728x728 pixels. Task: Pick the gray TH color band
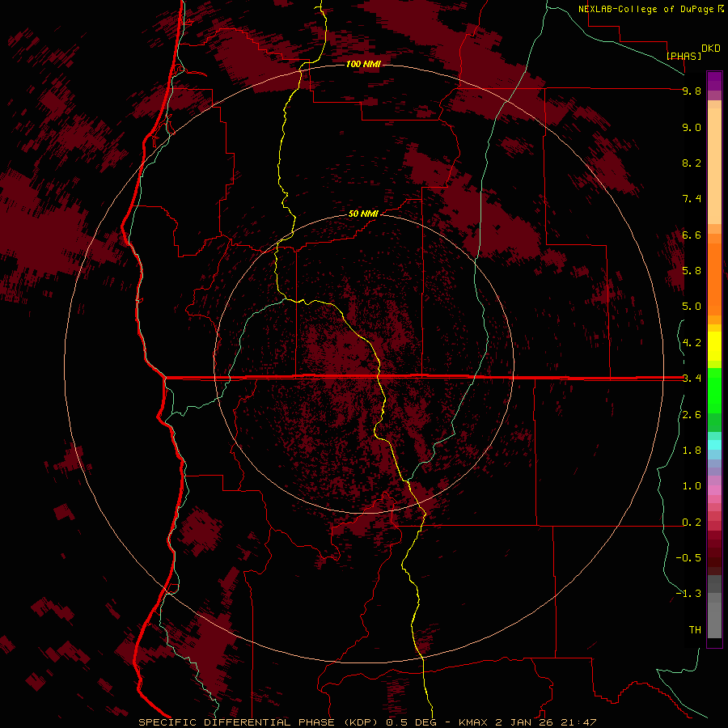[714, 620]
